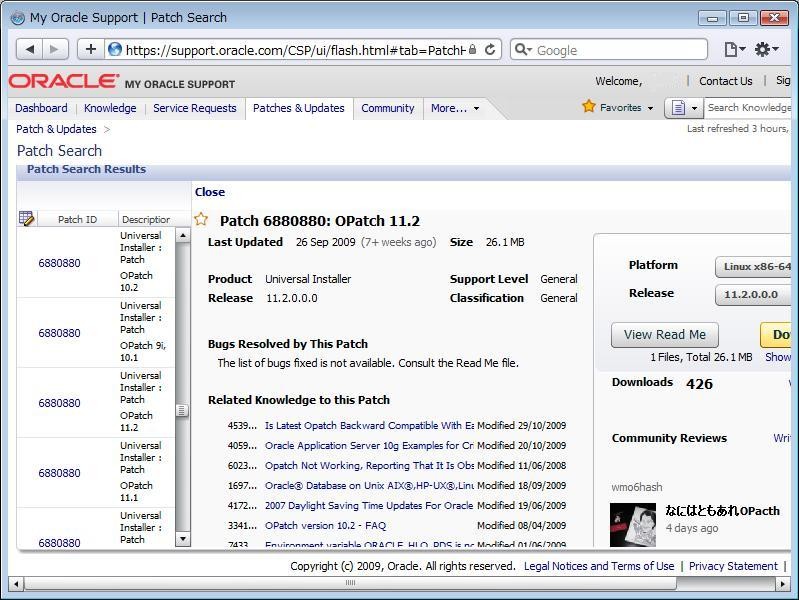Sort by the Patch ID column header

[x=77, y=219]
